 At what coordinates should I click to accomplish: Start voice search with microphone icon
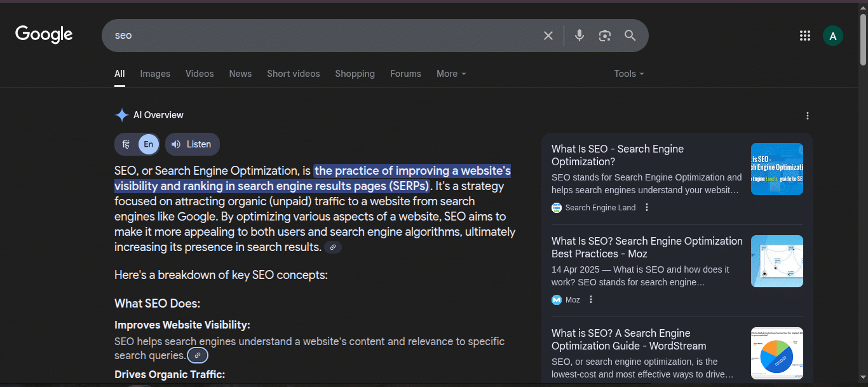pyautogui.click(x=580, y=36)
